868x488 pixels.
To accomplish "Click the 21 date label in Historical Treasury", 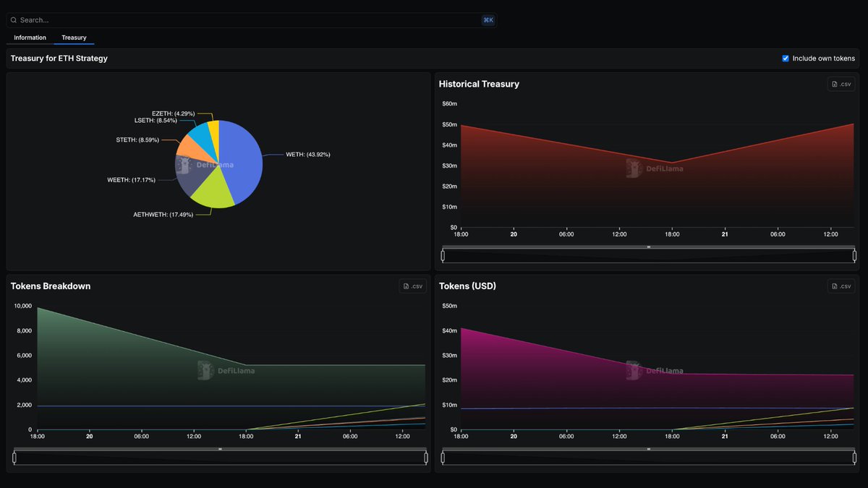I will (x=725, y=234).
